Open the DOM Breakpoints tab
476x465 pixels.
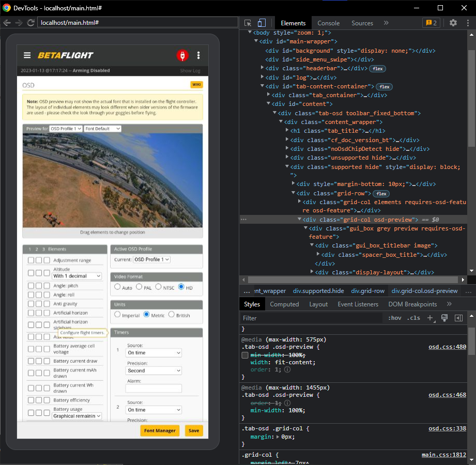point(412,304)
